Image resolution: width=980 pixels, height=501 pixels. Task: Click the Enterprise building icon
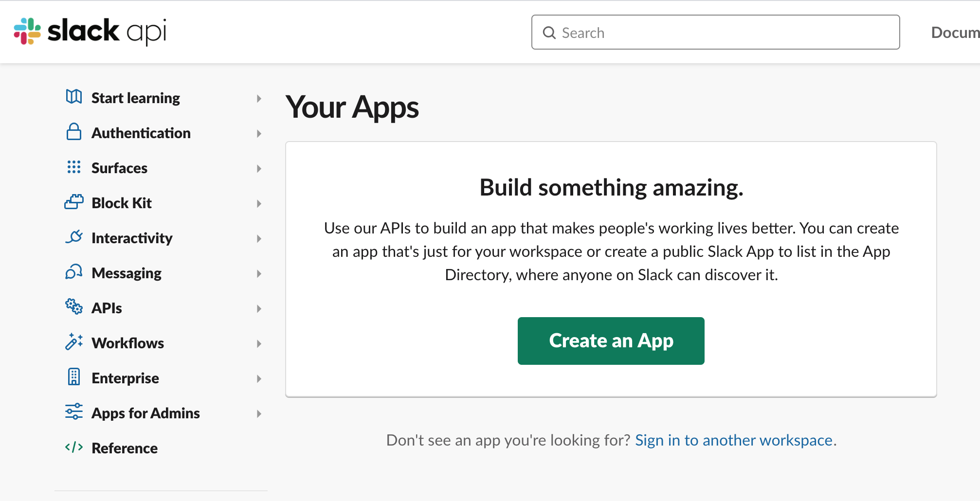click(74, 377)
